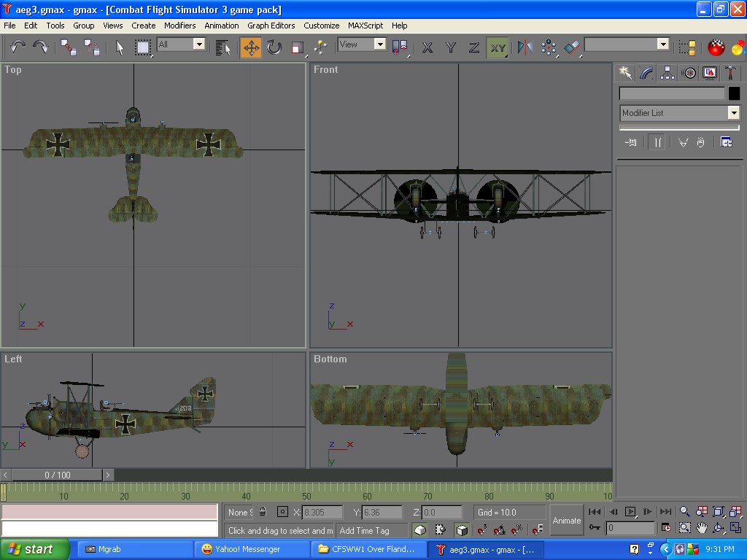Screen dimensions: 747x560
Task: Switch to the Motion command panel tab
Action: (689, 73)
